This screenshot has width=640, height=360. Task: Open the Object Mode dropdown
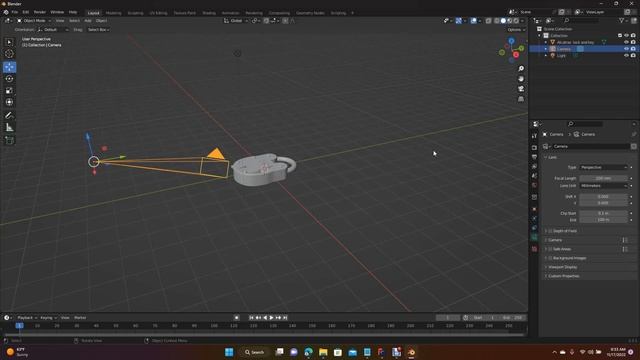coord(33,21)
